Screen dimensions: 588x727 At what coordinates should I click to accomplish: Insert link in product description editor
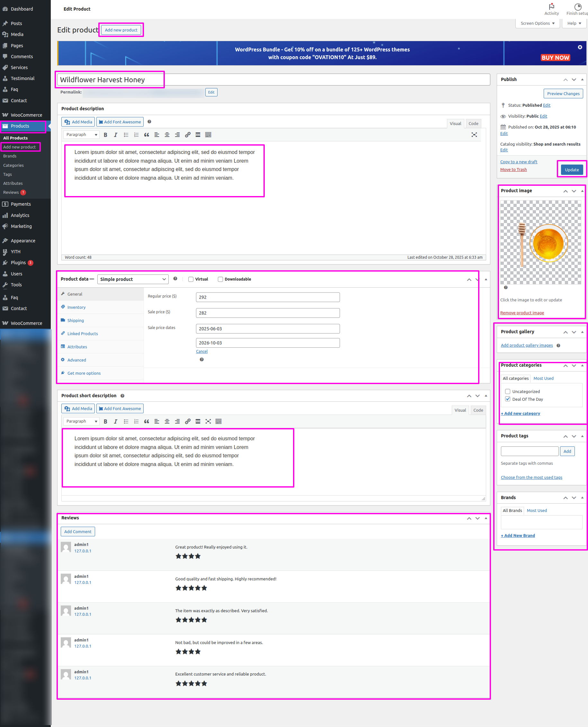click(x=188, y=135)
